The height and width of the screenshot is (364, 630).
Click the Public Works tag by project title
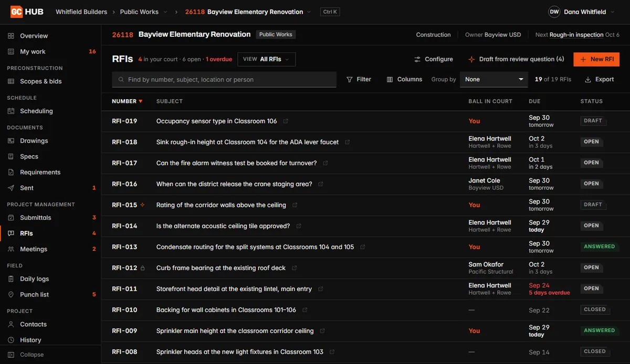[276, 35]
